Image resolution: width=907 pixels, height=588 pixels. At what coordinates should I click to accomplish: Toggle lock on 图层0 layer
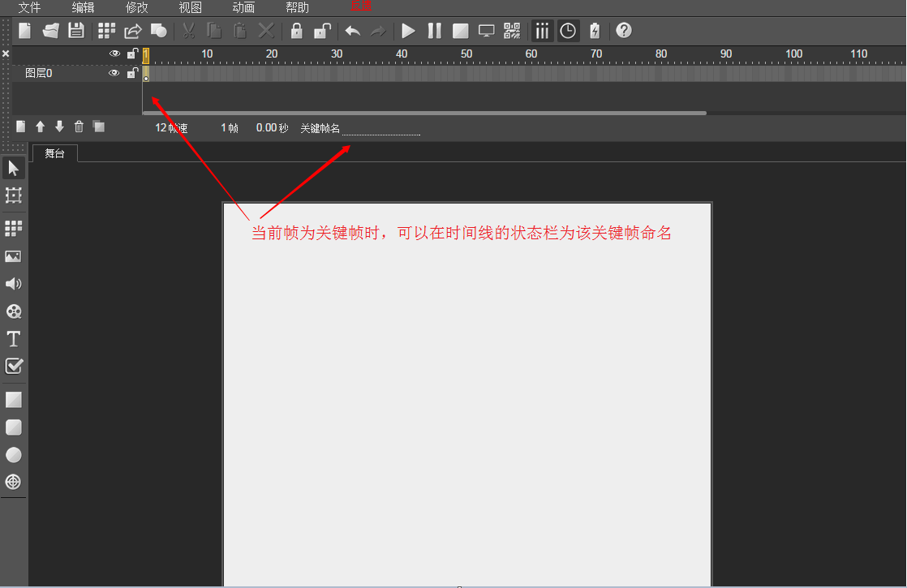point(131,73)
